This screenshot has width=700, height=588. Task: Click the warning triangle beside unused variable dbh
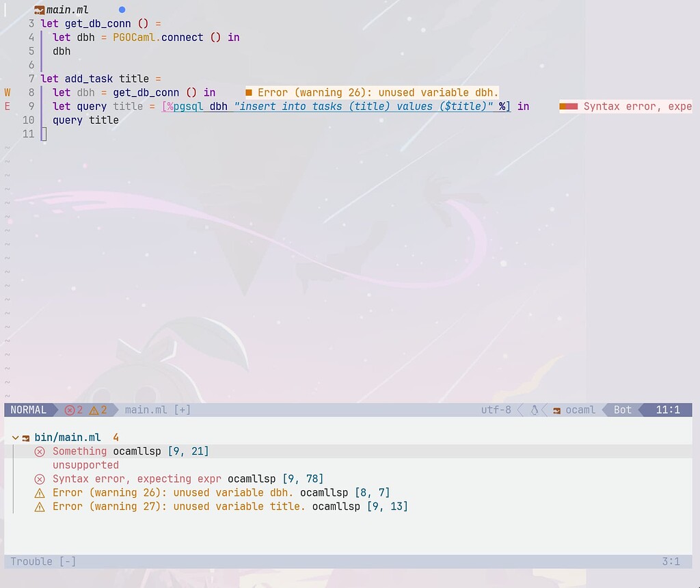pyautogui.click(x=39, y=492)
